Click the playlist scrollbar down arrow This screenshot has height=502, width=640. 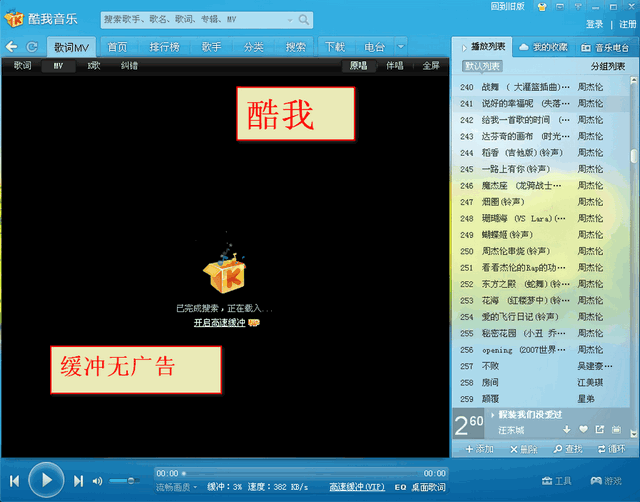pyautogui.click(x=633, y=433)
